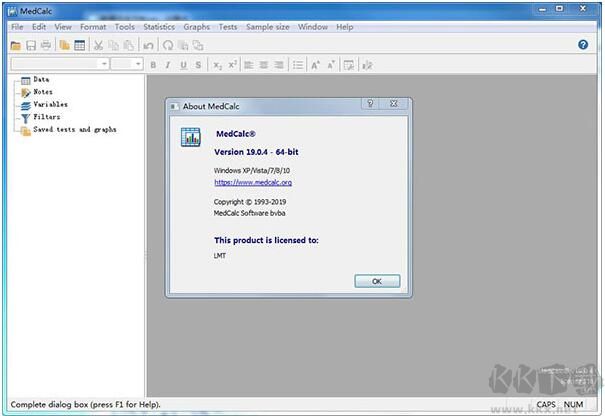Image resolution: width=605 pixels, height=416 pixels.
Task: Click increase font size icon
Action: [316, 65]
